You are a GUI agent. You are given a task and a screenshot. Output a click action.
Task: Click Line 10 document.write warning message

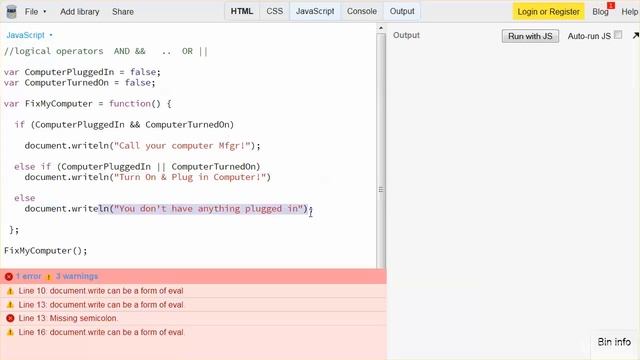pos(101,291)
